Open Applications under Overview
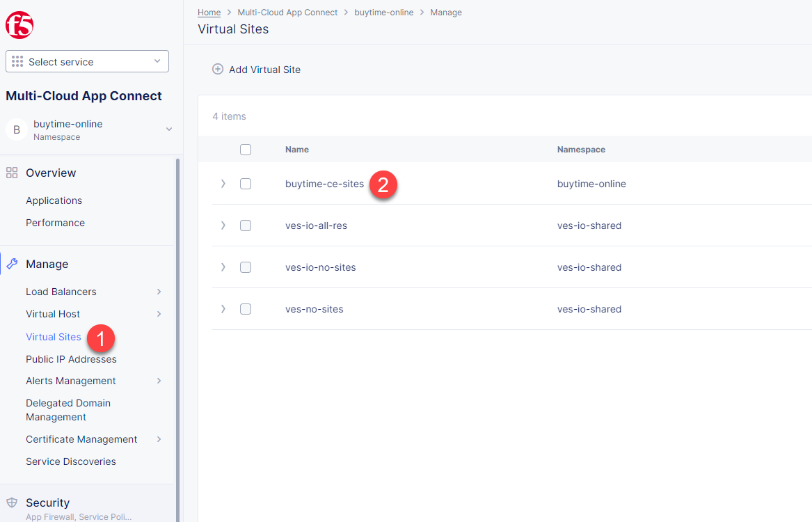 pyautogui.click(x=54, y=200)
